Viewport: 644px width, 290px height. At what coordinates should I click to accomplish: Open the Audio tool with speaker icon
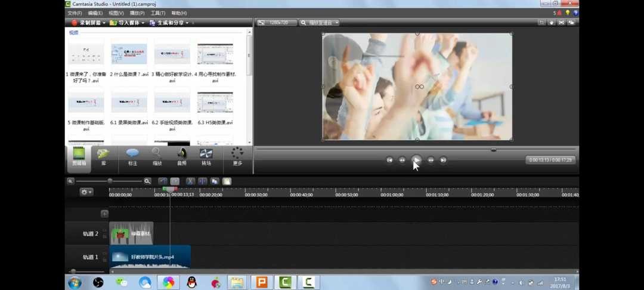pos(181,156)
